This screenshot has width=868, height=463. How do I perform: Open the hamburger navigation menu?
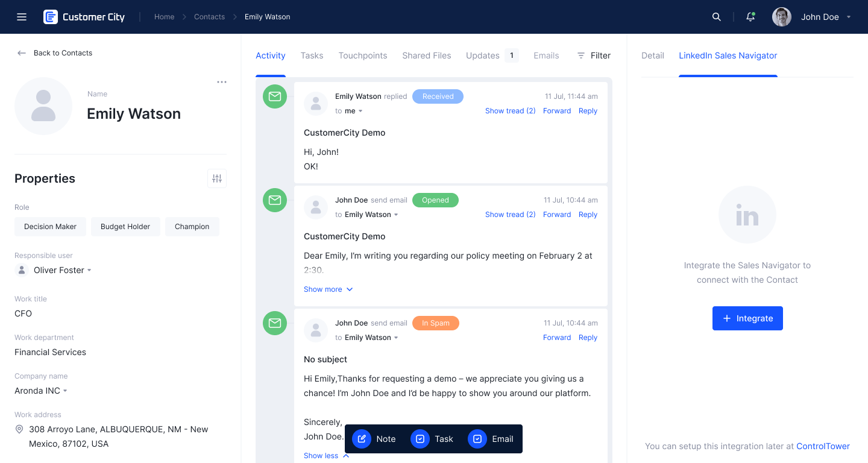(22, 17)
